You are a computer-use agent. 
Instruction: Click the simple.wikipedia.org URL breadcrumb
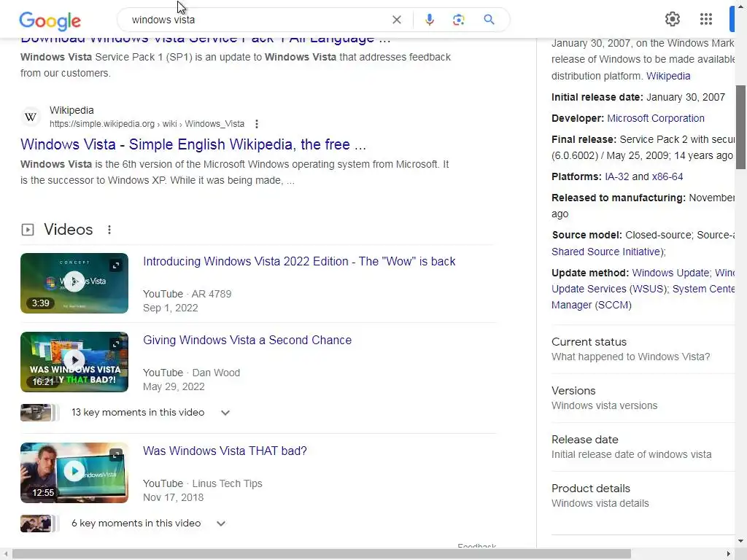(x=147, y=124)
